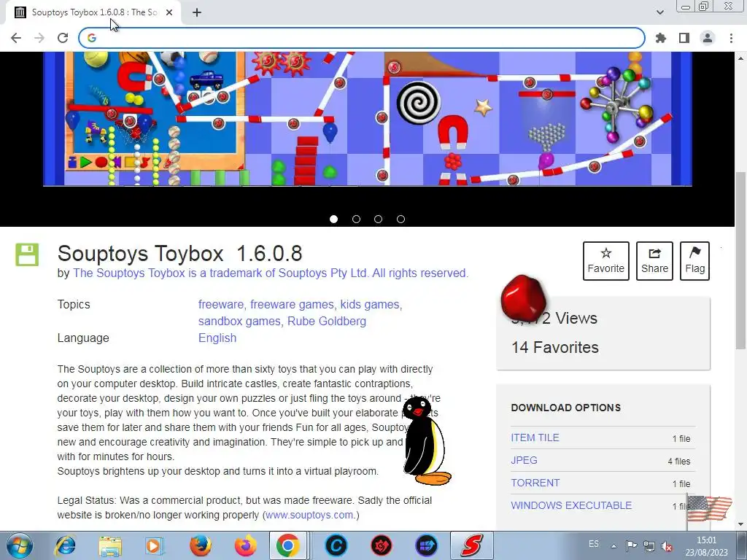The image size is (747, 560).
Task: Click the American flag toy
Action: tap(709, 510)
